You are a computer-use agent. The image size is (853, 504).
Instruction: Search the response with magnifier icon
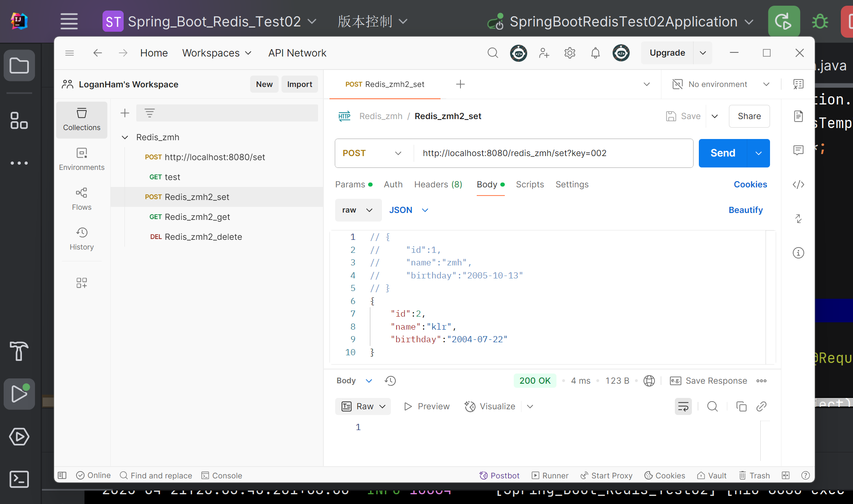coord(712,406)
